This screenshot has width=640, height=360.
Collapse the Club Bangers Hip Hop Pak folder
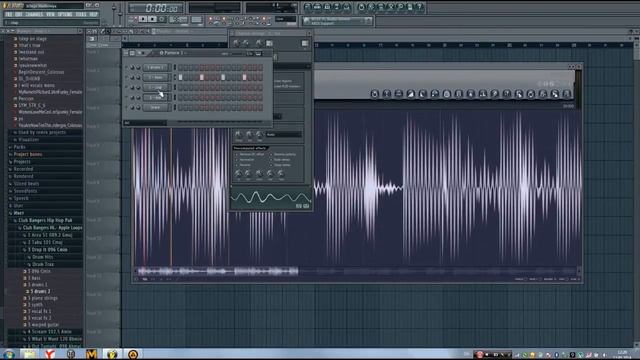[x=45, y=220]
